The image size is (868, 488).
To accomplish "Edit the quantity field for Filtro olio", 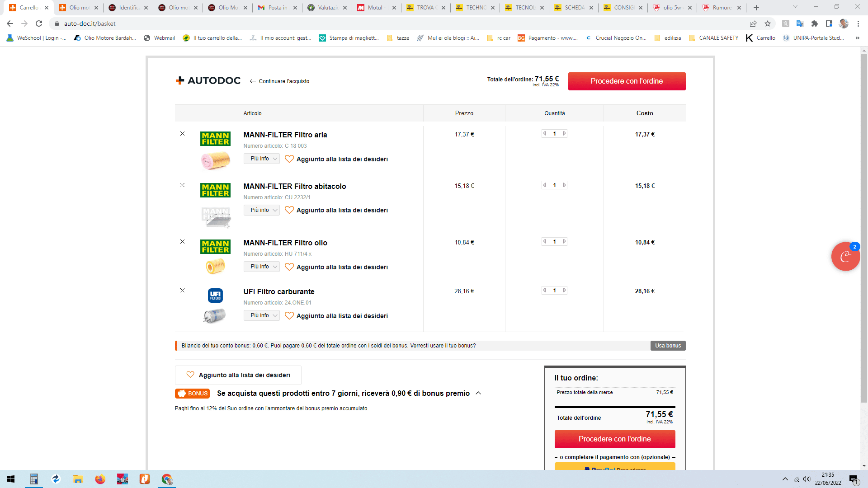I will click(555, 242).
